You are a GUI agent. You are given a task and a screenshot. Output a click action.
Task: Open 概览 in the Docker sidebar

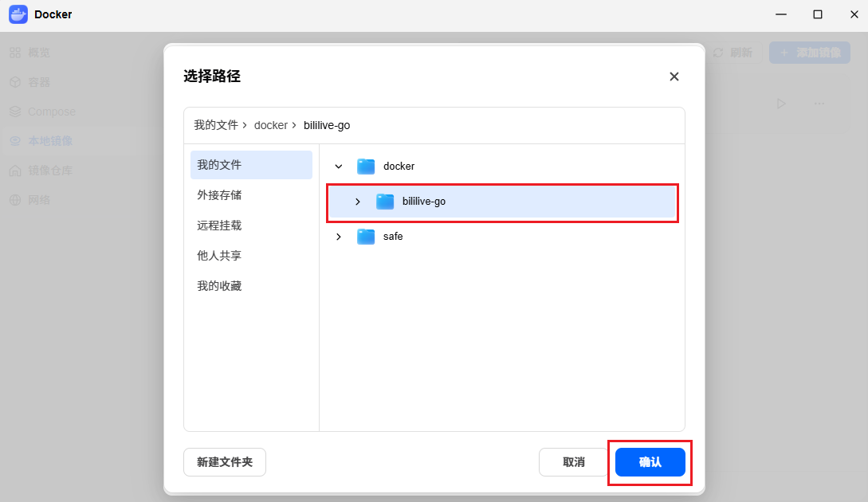click(x=39, y=53)
